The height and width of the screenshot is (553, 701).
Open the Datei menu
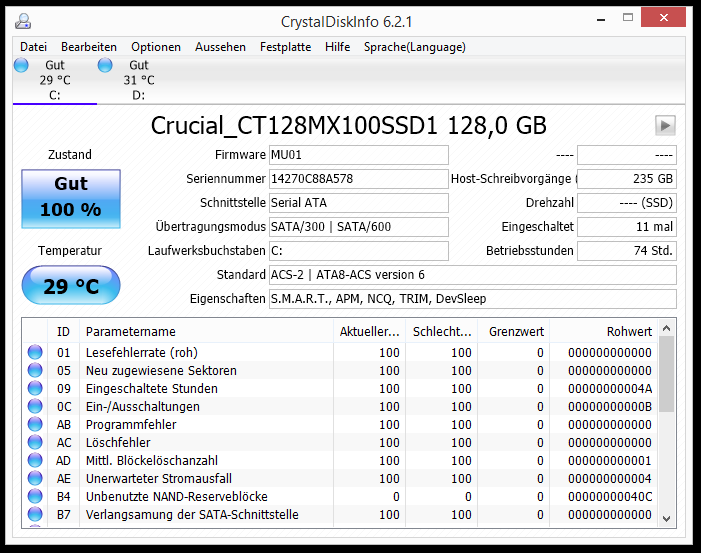coord(34,47)
